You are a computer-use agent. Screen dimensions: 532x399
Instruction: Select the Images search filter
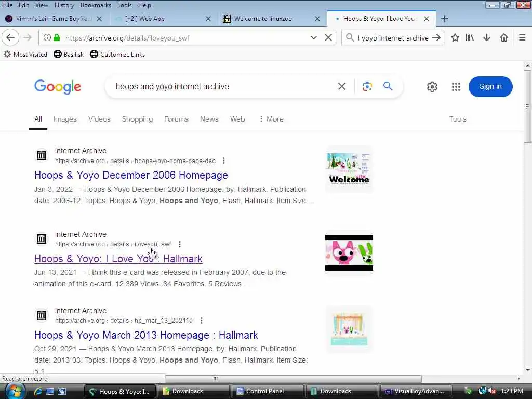tap(65, 119)
